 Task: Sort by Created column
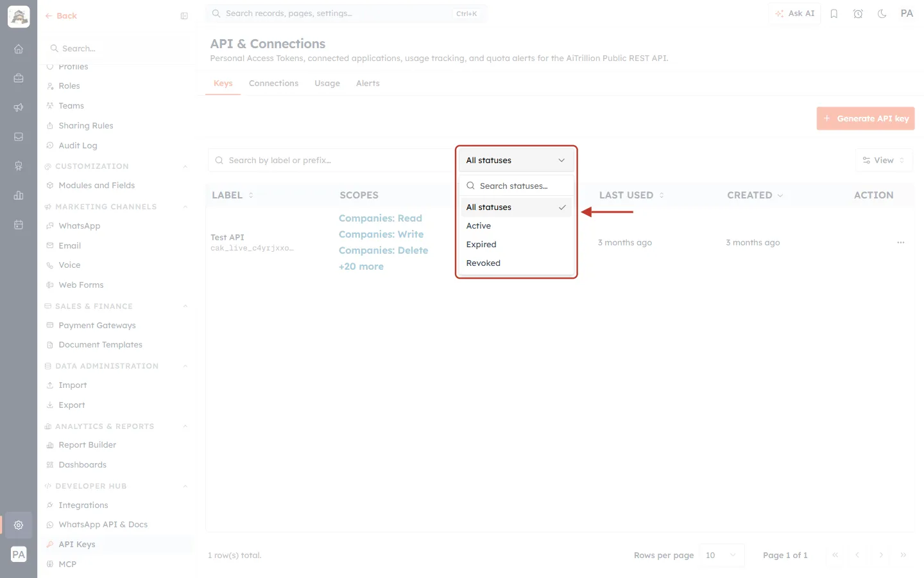pos(755,195)
